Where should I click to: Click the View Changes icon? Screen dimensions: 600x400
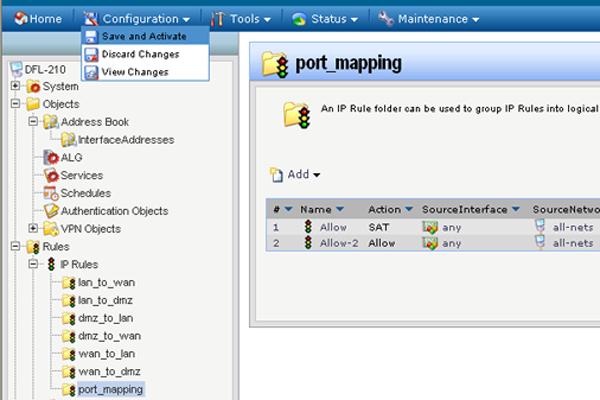click(92, 72)
